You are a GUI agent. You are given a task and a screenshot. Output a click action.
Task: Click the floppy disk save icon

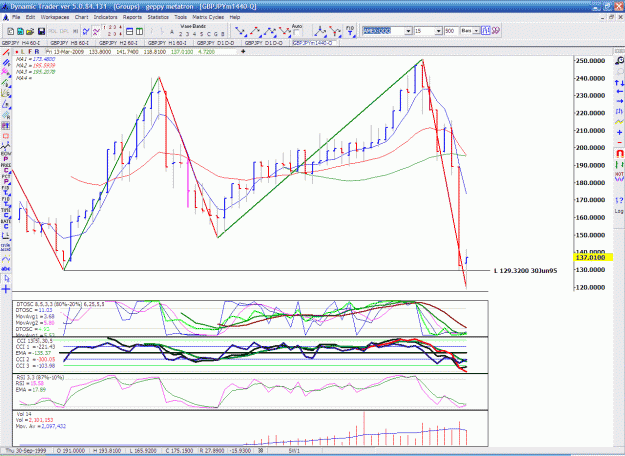[41, 31]
